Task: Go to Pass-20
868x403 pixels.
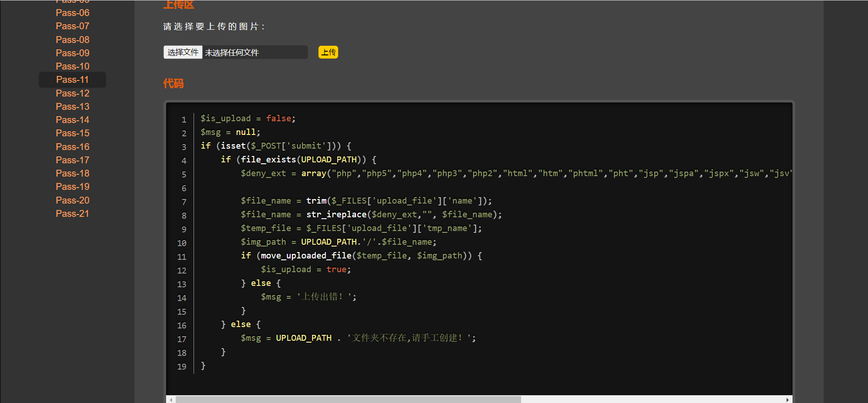Action: [72, 200]
